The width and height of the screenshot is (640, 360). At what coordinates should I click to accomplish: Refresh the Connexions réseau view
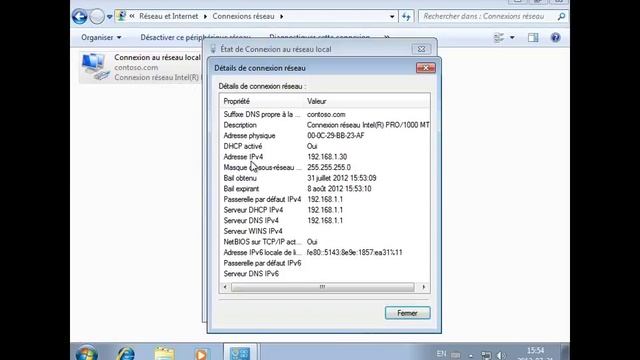(x=406, y=17)
